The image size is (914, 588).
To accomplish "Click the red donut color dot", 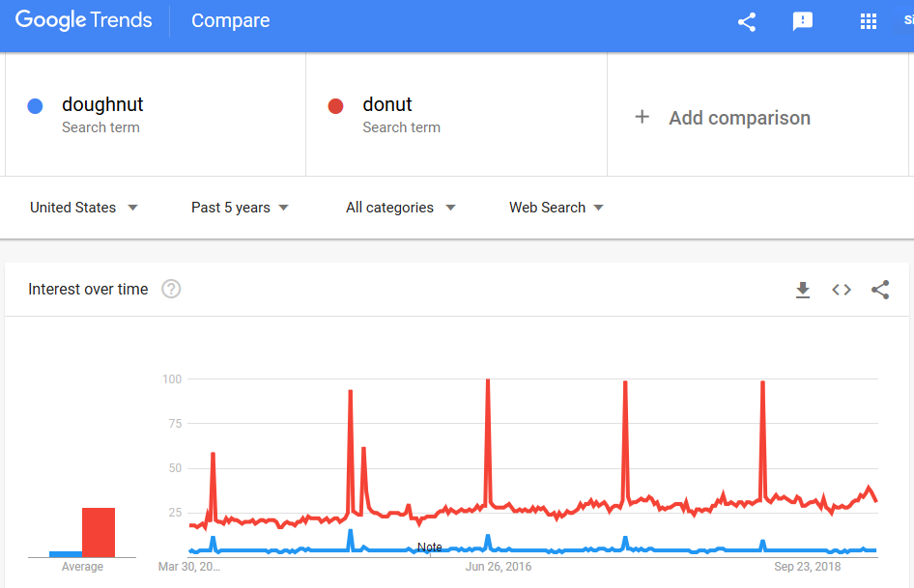I will point(336,106).
